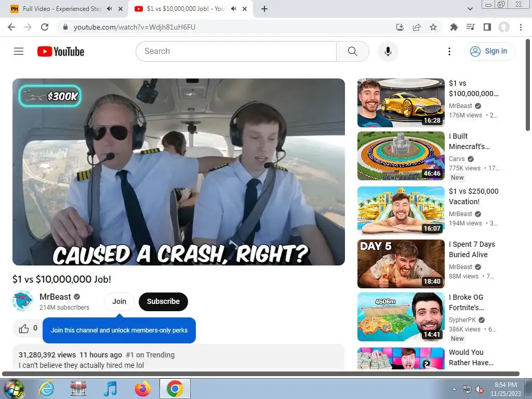Go back in browser history

click(11, 27)
